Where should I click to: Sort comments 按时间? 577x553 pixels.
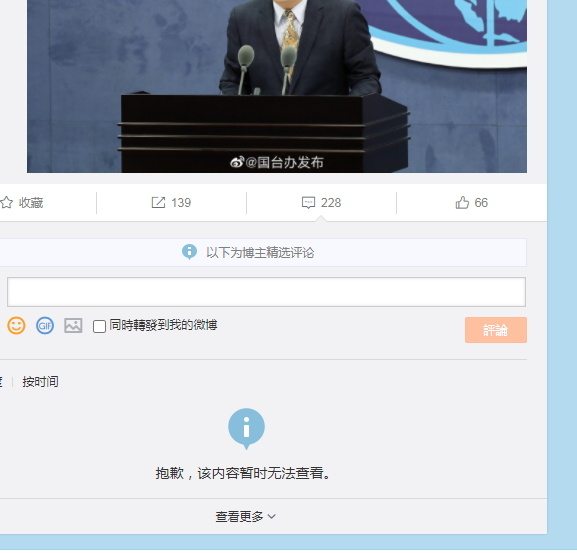point(40,382)
